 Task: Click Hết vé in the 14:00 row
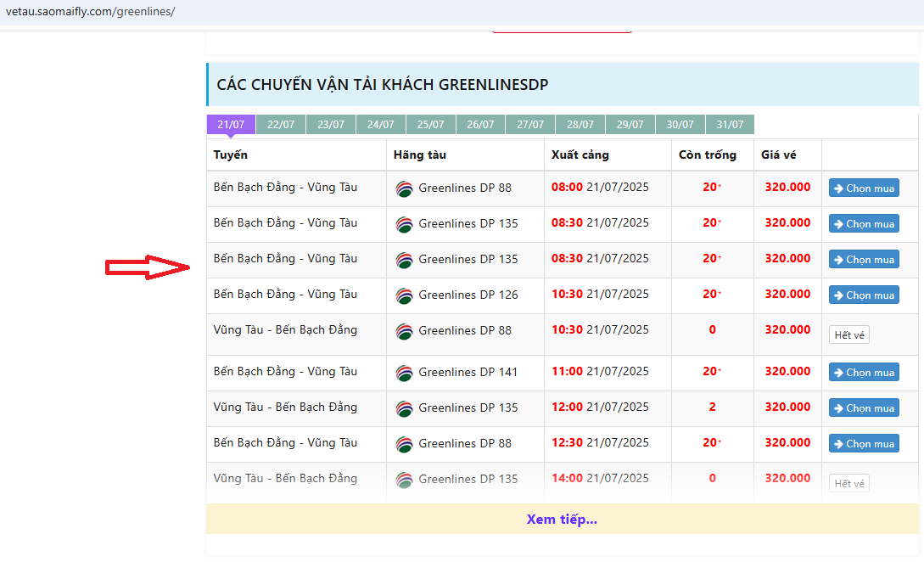849,484
